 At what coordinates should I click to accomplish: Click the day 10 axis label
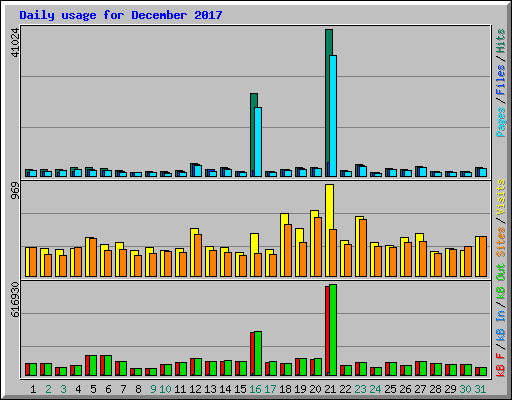pyautogui.click(x=165, y=389)
